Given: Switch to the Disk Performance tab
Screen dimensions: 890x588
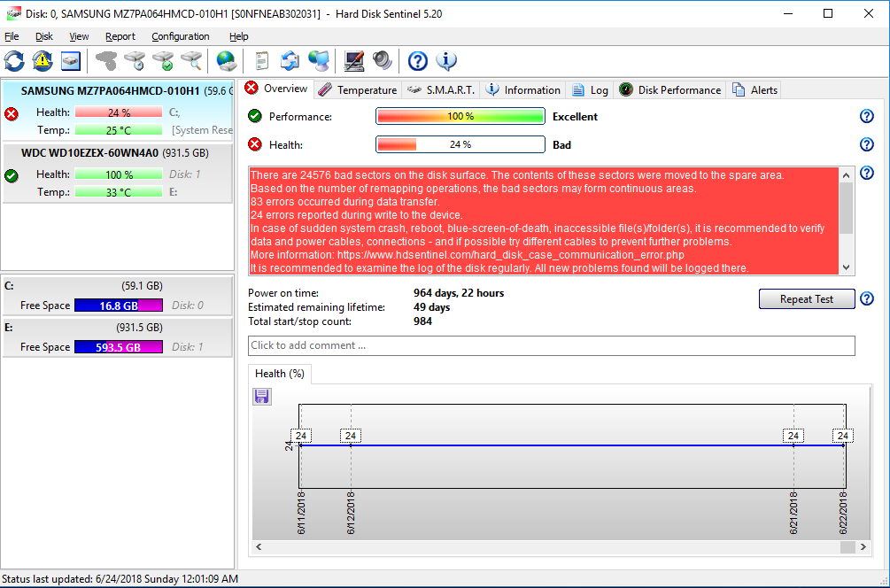Looking at the screenshot, I should pyautogui.click(x=670, y=89).
